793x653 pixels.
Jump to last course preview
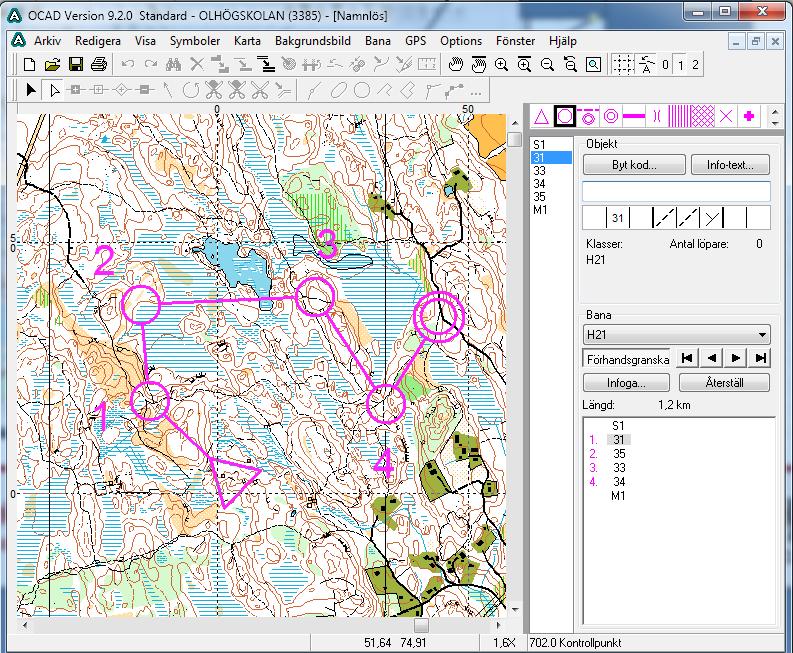[x=760, y=358]
